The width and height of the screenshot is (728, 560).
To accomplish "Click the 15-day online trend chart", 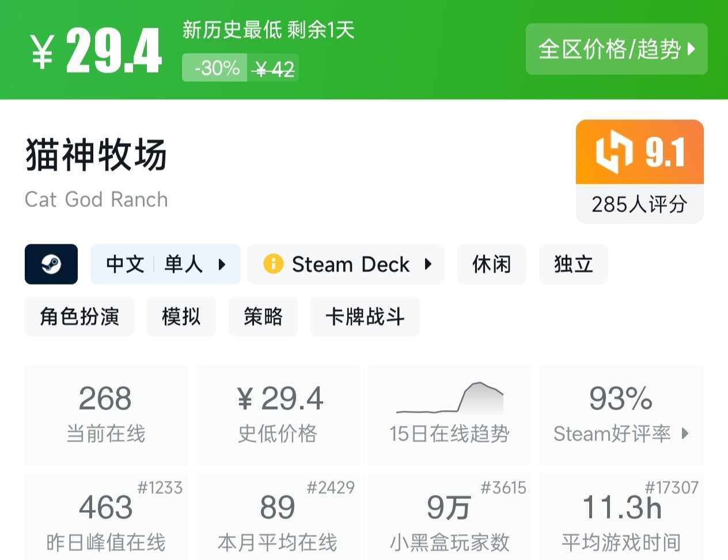I will point(450,399).
